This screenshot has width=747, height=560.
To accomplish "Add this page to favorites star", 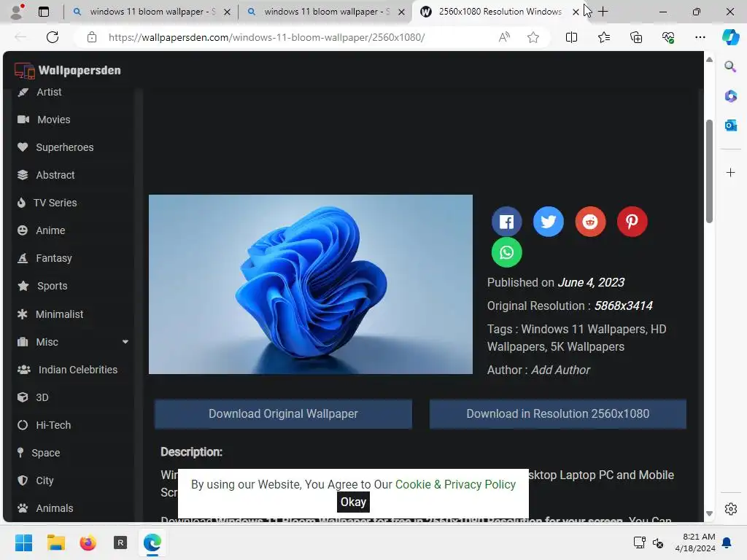I will [533, 37].
